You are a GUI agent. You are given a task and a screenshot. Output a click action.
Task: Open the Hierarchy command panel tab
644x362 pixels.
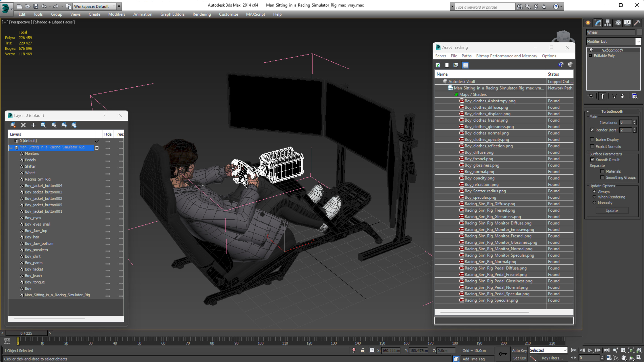coord(607,23)
